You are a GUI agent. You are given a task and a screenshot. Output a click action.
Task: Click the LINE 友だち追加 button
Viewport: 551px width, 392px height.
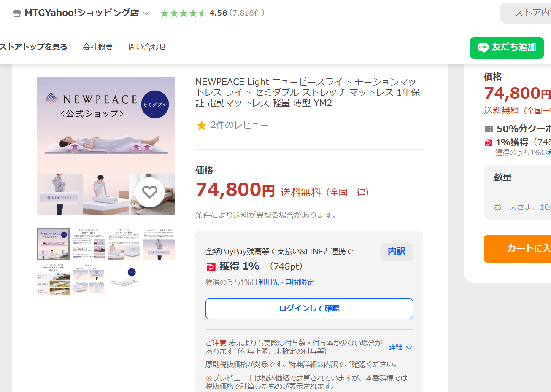coord(506,48)
